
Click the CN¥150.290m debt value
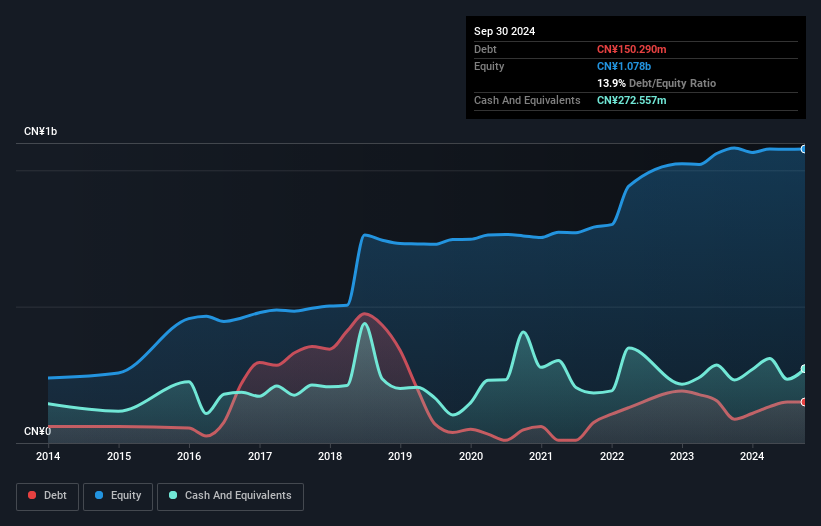(x=631, y=49)
